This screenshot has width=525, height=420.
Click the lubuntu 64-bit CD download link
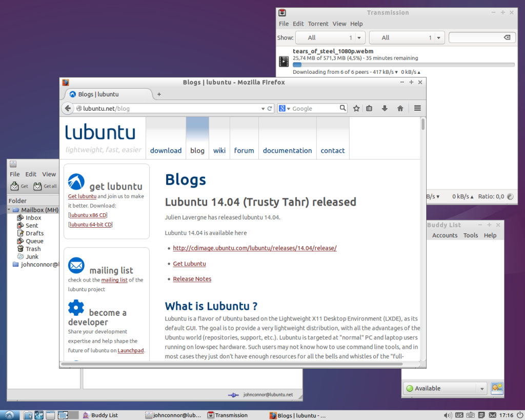[90, 225]
